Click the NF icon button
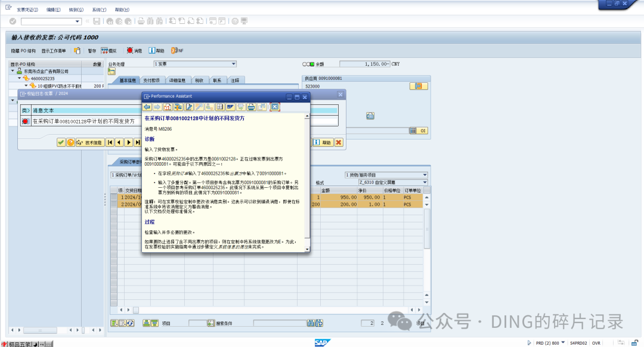The width and height of the screenshot is (644, 347). click(x=178, y=51)
